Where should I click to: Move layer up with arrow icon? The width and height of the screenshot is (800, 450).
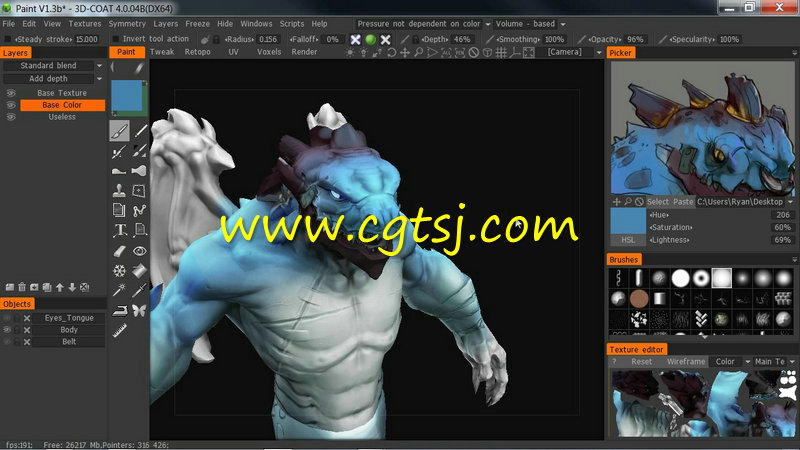pyautogui.click(x=60, y=287)
